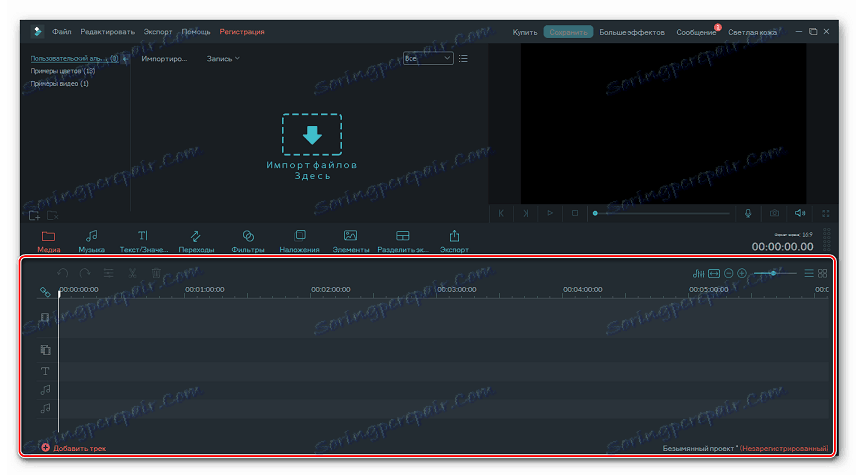Open the Фильтры filters tab
The image size is (858, 475).
click(x=248, y=241)
